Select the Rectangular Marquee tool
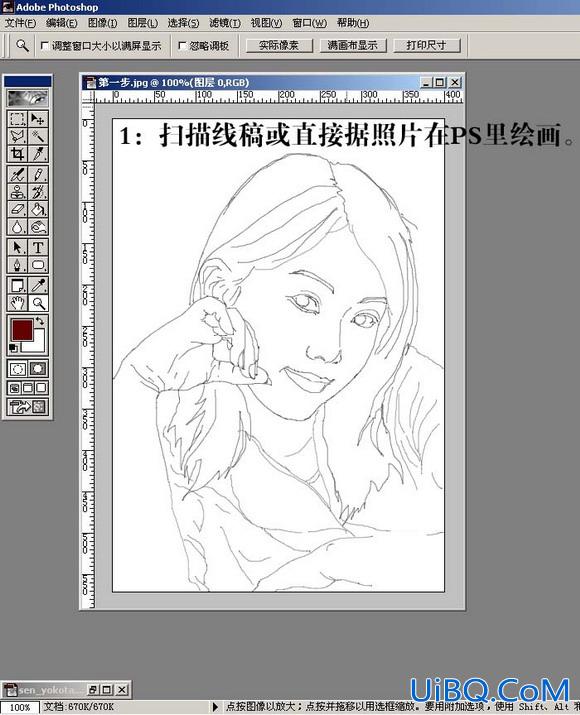580x715 pixels. coord(17,119)
